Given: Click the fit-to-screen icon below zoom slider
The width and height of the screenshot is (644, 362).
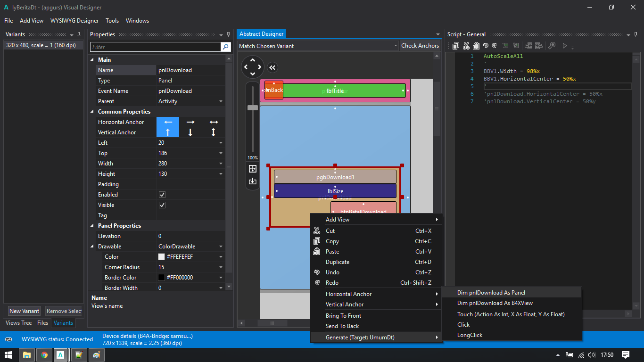Looking at the screenshot, I should (253, 169).
